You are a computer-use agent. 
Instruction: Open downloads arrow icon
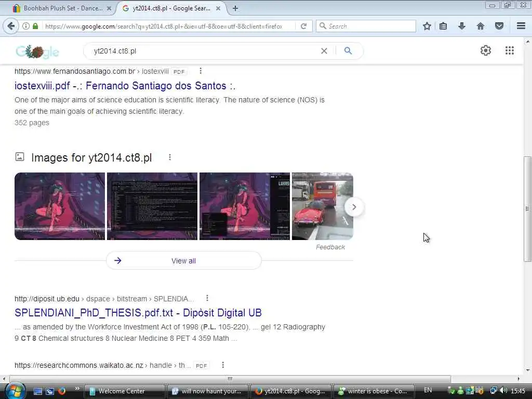tap(462, 26)
